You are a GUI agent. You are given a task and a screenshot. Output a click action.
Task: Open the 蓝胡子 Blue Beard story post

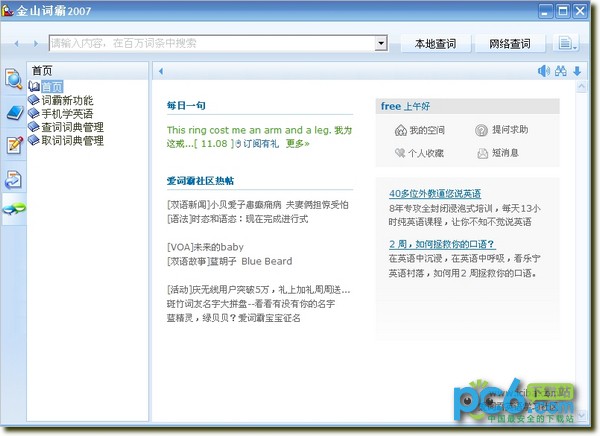(230, 261)
